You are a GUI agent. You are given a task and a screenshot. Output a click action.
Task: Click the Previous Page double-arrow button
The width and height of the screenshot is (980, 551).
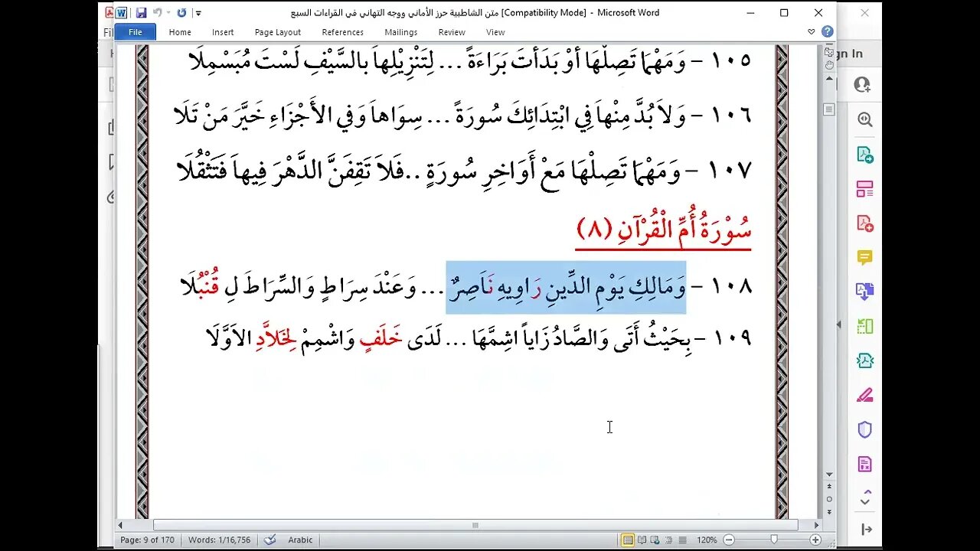coord(828,487)
